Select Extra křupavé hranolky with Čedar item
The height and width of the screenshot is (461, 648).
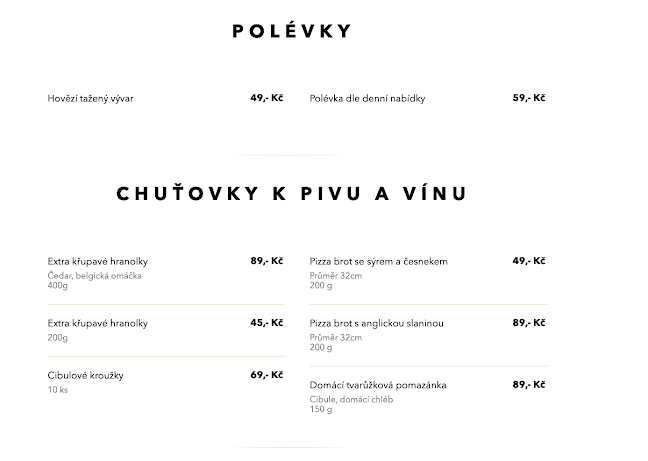(x=98, y=261)
